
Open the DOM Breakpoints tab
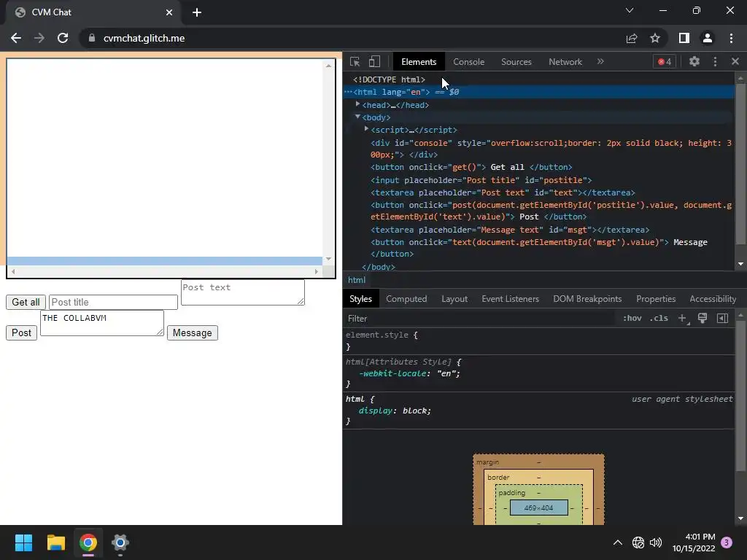(587, 299)
